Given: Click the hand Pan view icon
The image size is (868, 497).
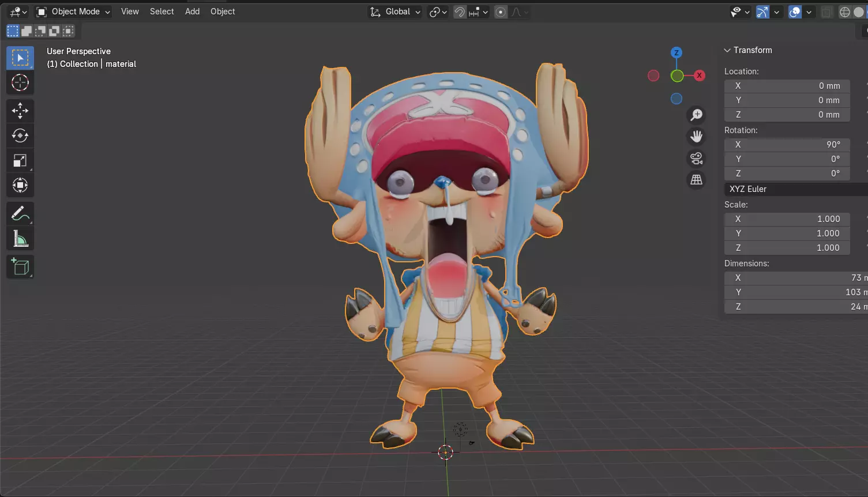Looking at the screenshot, I should tap(697, 137).
